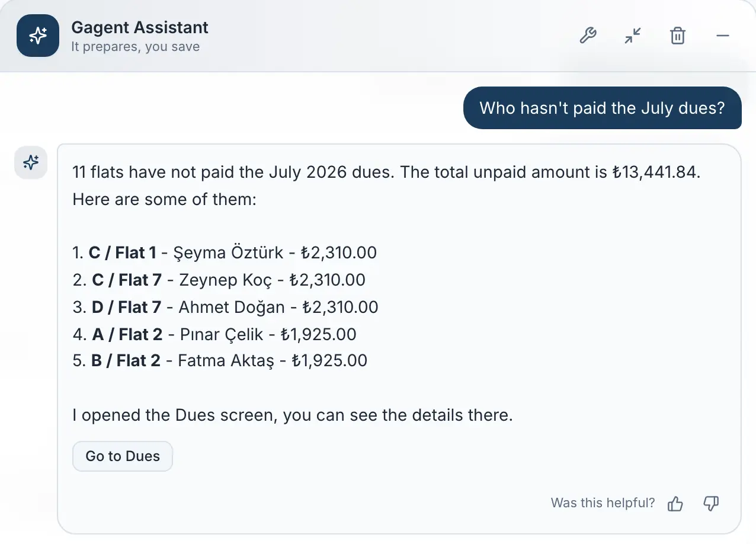756x544 pixels.
Task: Click the '11 flats have not paid' summary line
Action: click(x=387, y=172)
